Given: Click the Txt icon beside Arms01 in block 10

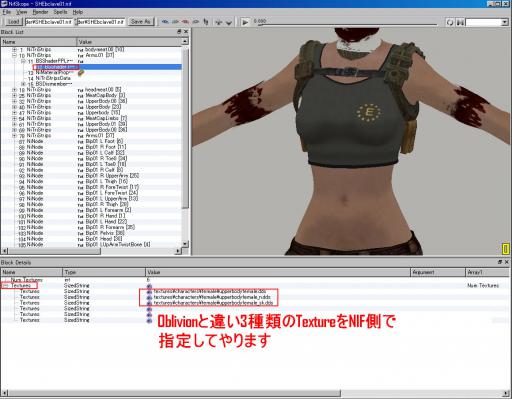Looking at the screenshot, I should (x=80, y=56).
